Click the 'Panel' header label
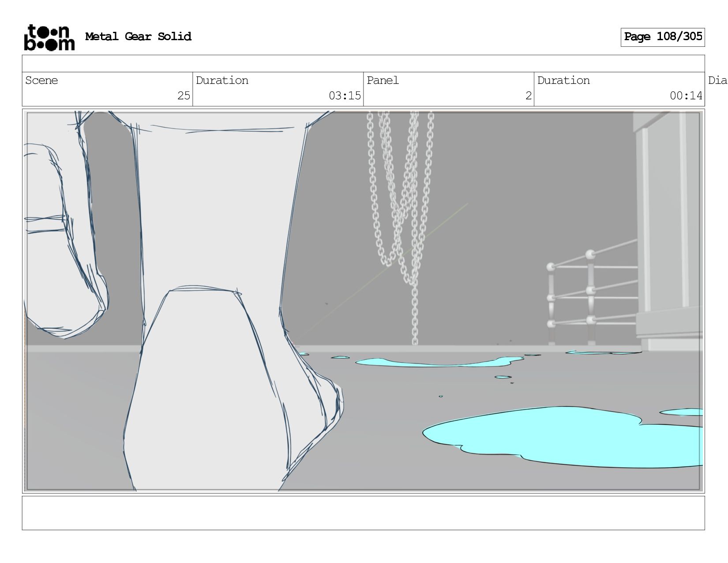 [x=383, y=80]
